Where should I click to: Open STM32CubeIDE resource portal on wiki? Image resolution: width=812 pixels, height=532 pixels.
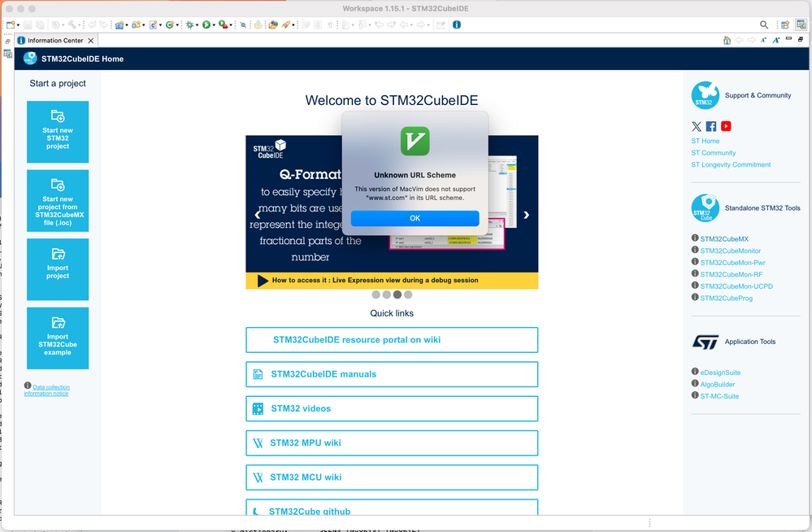pos(392,340)
